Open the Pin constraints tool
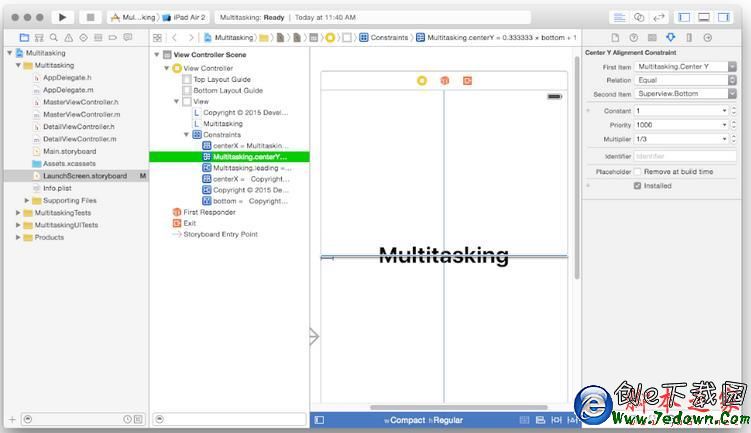The image size is (751, 433). pyautogui.click(x=556, y=420)
